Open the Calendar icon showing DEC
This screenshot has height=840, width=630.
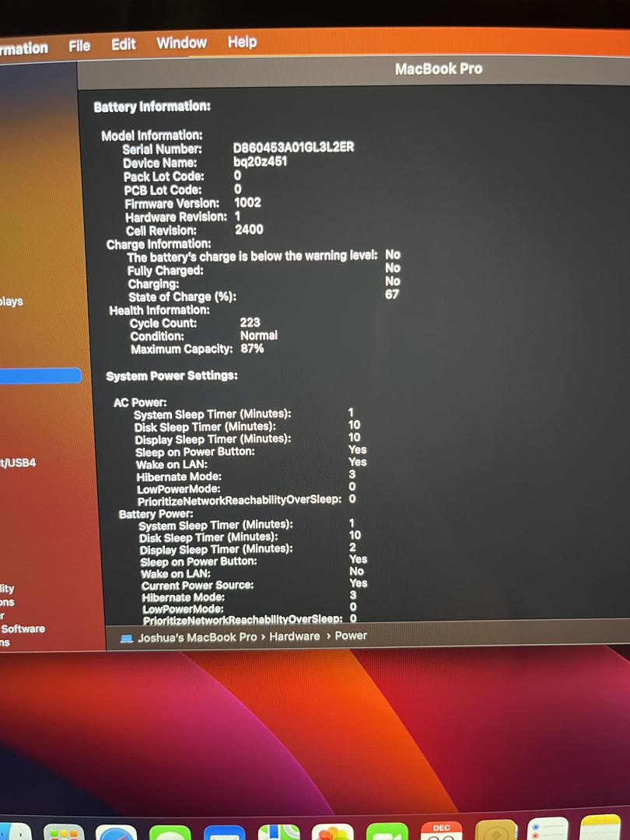[442, 830]
